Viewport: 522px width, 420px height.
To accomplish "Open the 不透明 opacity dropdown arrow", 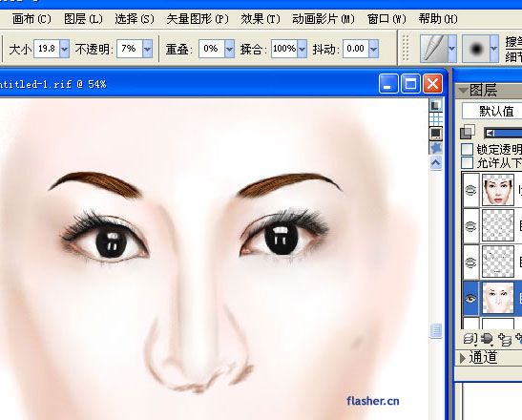I will 148,49.
